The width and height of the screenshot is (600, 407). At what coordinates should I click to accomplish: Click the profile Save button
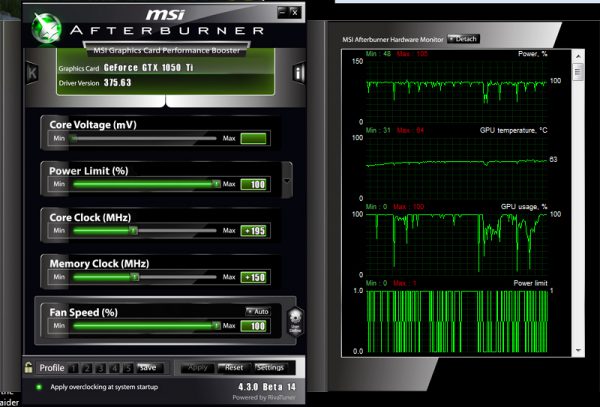pos(148,368)
